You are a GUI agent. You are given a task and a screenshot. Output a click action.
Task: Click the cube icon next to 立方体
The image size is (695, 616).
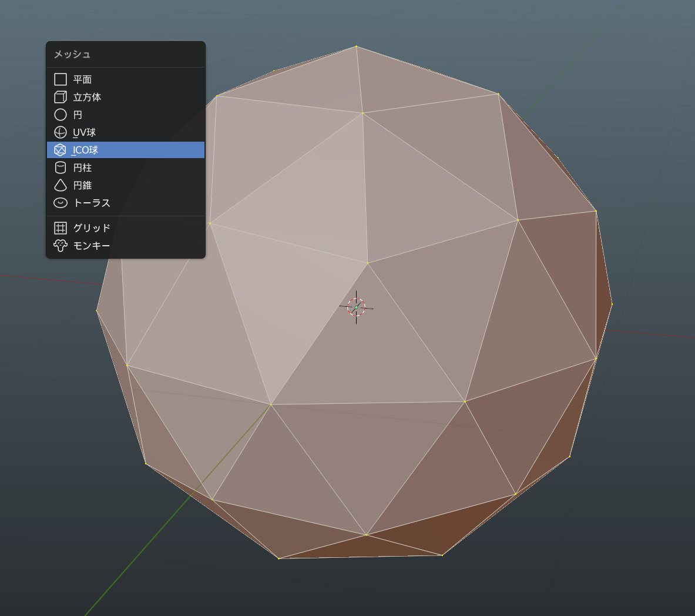(61, 97)
